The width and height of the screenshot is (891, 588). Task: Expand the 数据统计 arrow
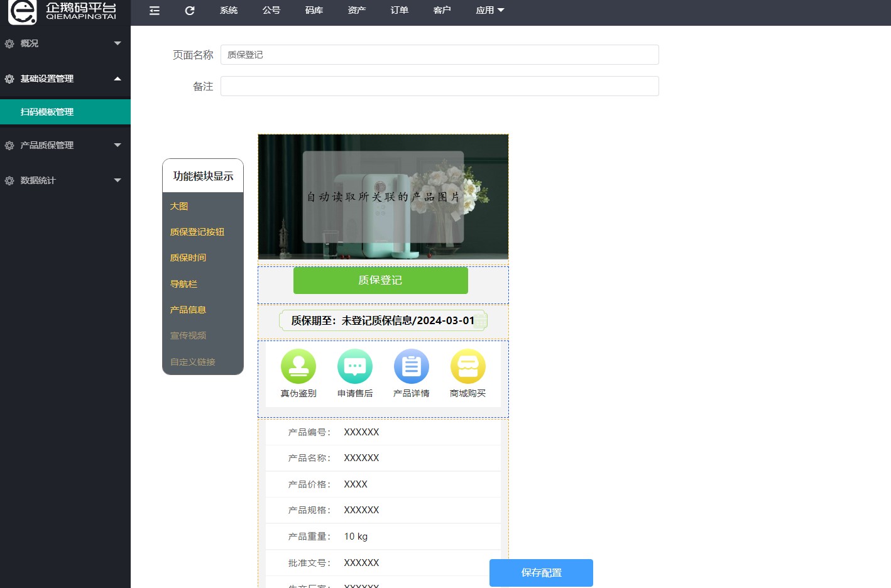tap(118, 180)
